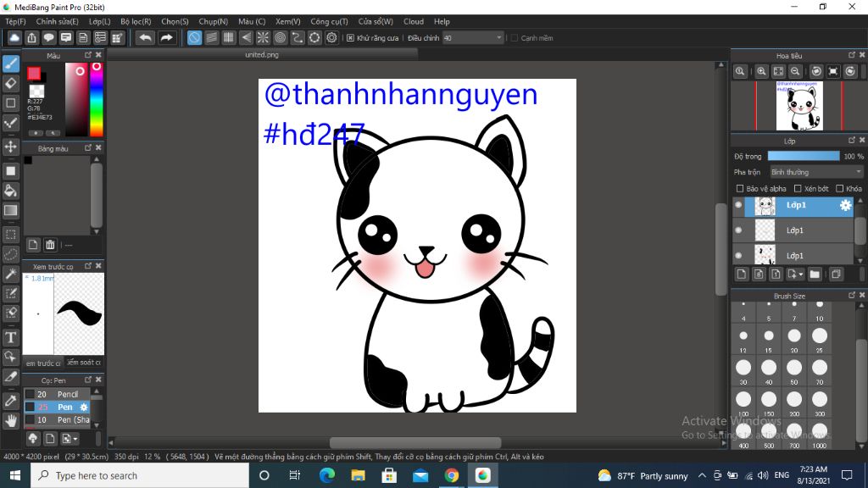Click the Undo arrow in the toolbar
The image size is (868, 488).
[x=146, y=37]
